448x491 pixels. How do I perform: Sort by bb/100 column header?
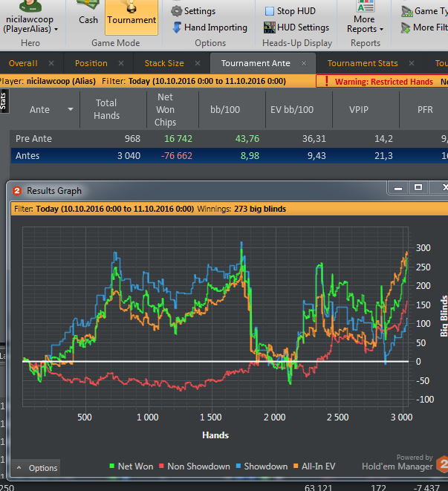click(x=225, y=110)
